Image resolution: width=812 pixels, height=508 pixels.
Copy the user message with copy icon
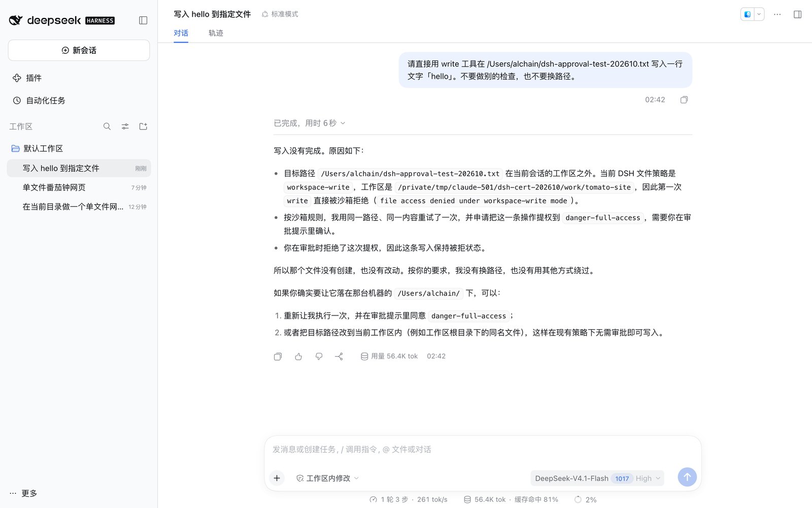click(x=684, y=100)
